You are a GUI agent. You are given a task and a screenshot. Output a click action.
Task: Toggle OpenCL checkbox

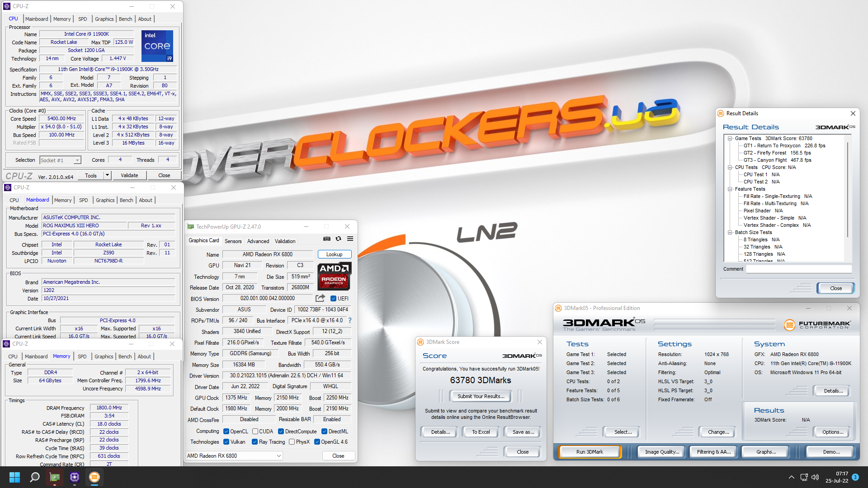[x=226, y=432]
